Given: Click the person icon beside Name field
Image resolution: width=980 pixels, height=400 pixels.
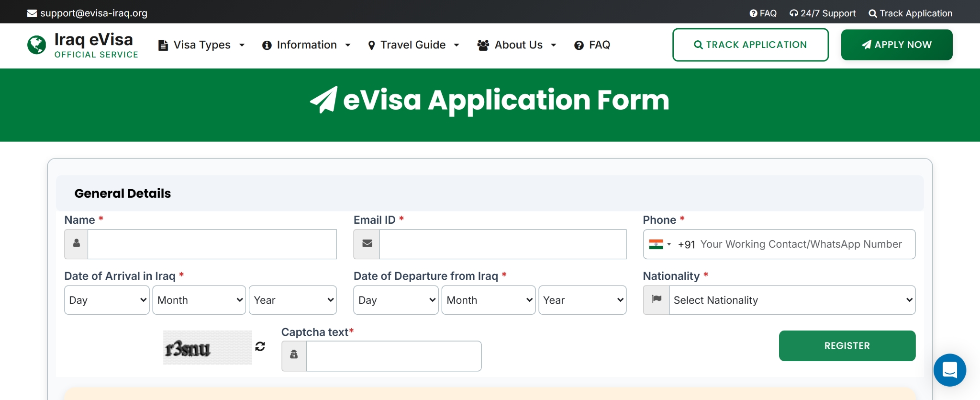Looking at the screenshot, I should pyautogui.click(x=77, y=244).
